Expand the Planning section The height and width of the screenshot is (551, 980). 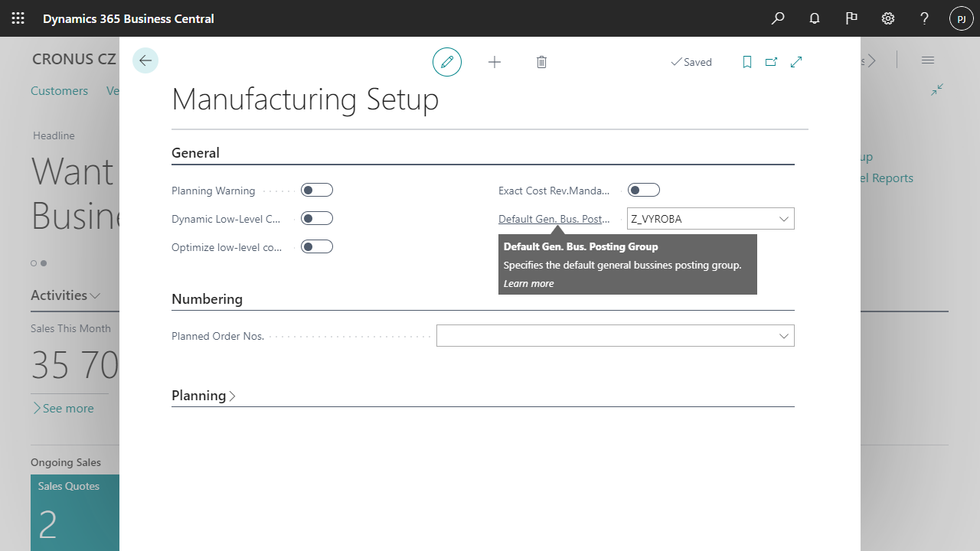click(204, 396)
